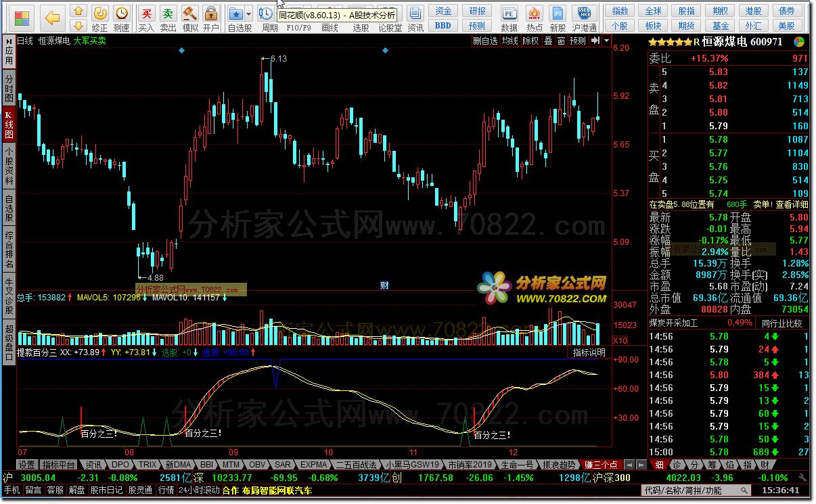Click the orange up arrow icon
816x504 pixels.
(78, 12)
